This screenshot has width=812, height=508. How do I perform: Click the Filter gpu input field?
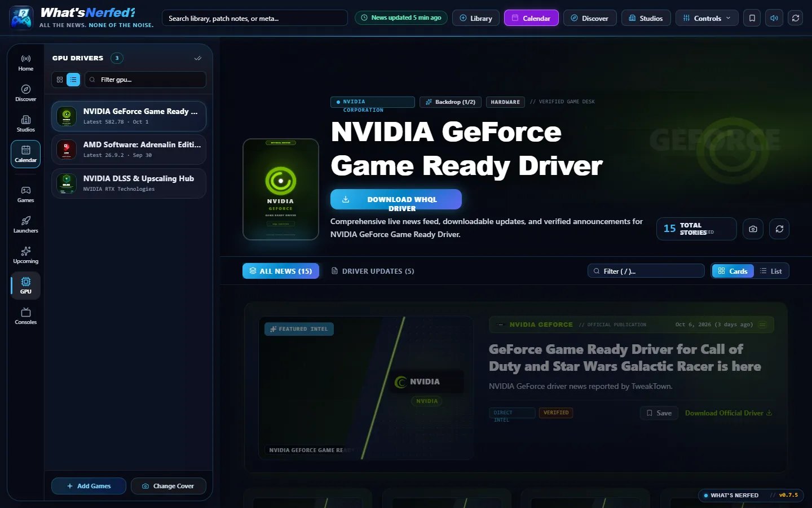click(145, 80)
